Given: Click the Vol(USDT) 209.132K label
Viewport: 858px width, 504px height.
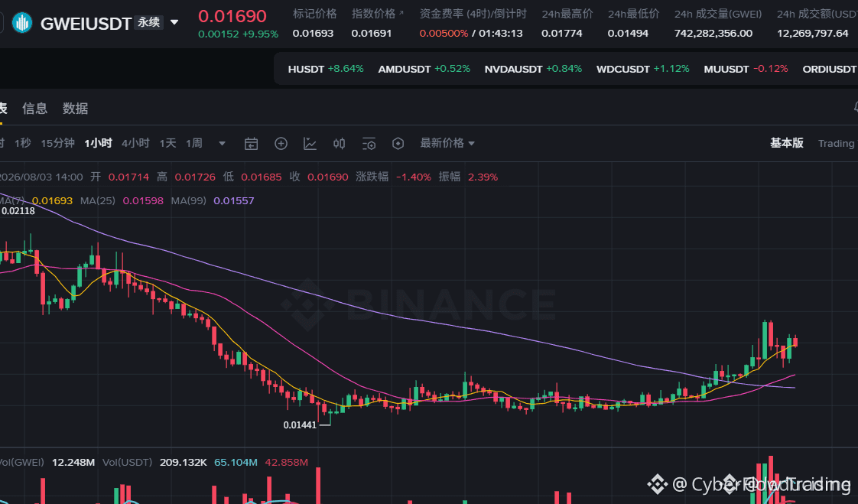Looking at the screenshot, I should click(154, 463).
